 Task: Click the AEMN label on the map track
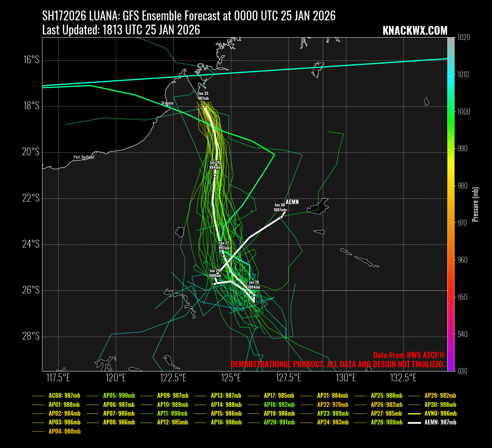point(292,202)
